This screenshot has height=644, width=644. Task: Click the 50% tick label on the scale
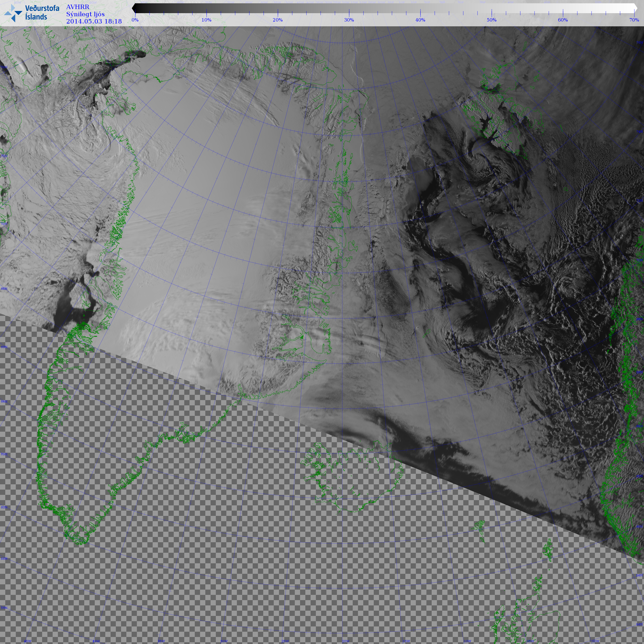[x=491, y=20]
